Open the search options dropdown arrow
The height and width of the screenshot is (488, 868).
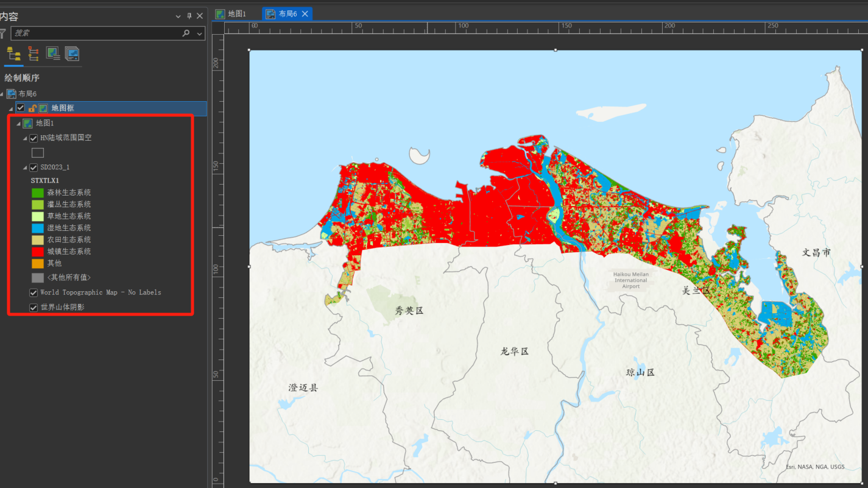coord(200,34)
